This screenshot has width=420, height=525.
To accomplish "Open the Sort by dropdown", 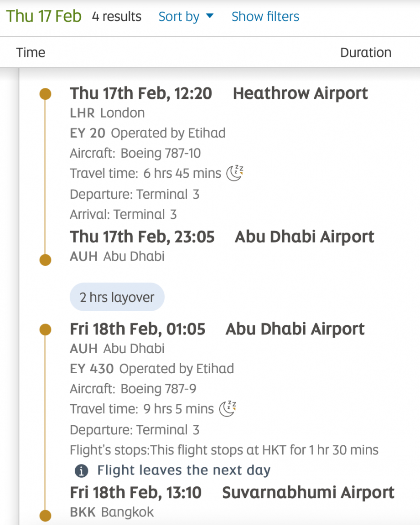I will coord(186,16).
